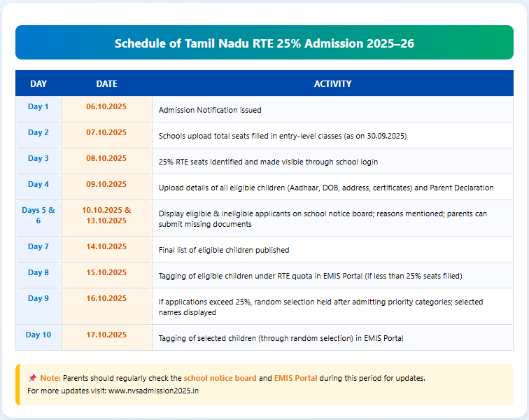Click the pushpin icon beside Note
The height and width of the screenshot is (420, 529).
[x=32, y=378]
